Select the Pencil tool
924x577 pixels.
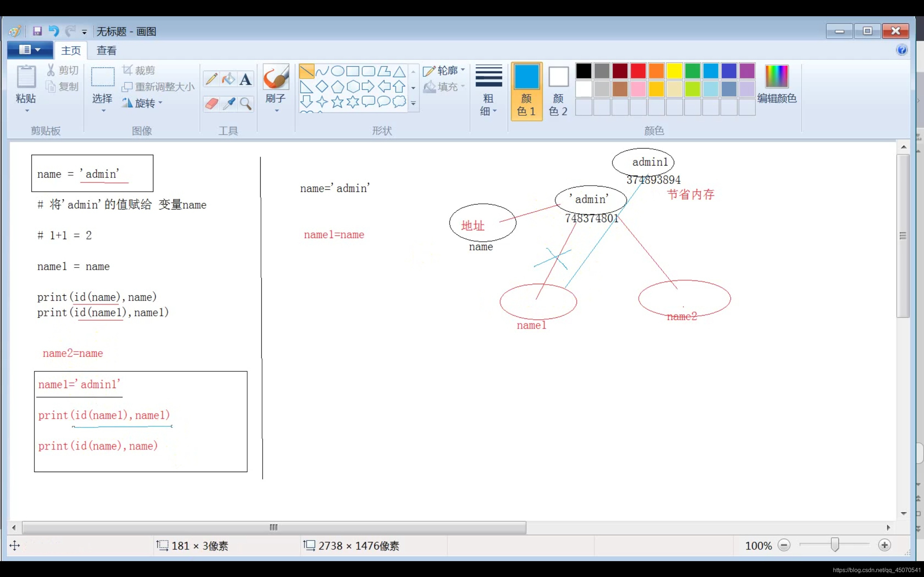[x=211, y=79]
